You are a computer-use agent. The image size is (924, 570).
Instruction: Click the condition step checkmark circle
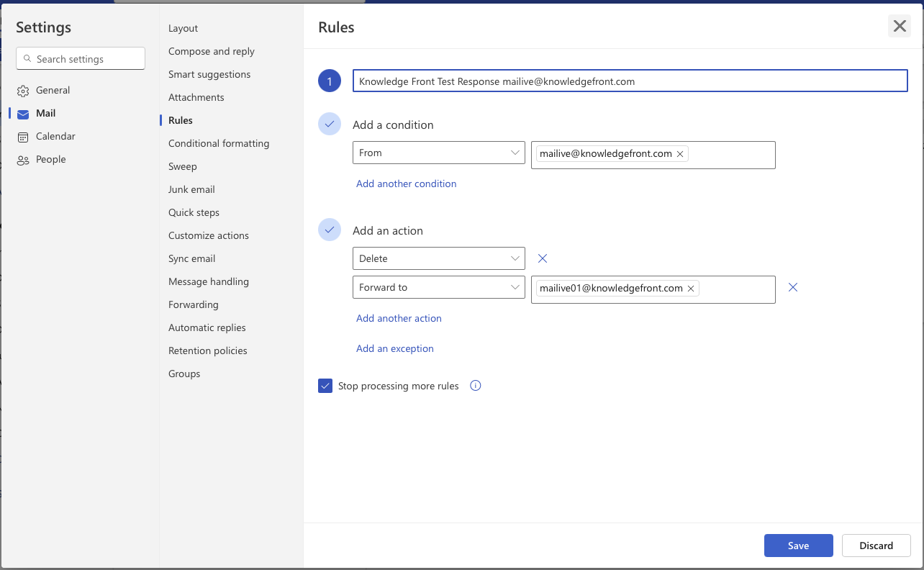click(x=330, y=125)
